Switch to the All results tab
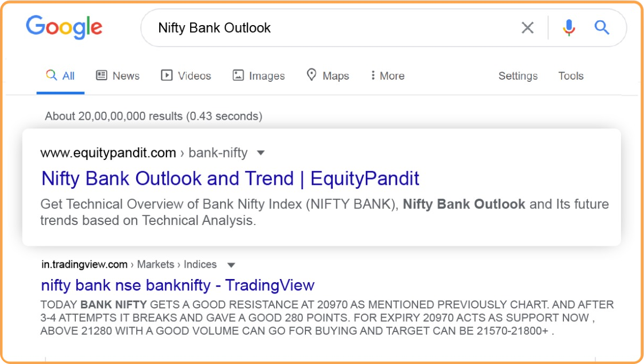 point(60,76)
